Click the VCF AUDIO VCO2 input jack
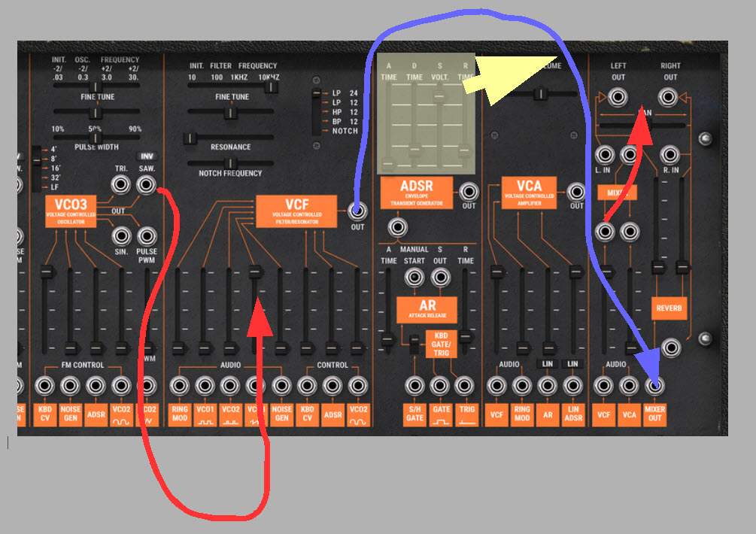This screenshot has width=756, height=534. (x=230, y=386)
